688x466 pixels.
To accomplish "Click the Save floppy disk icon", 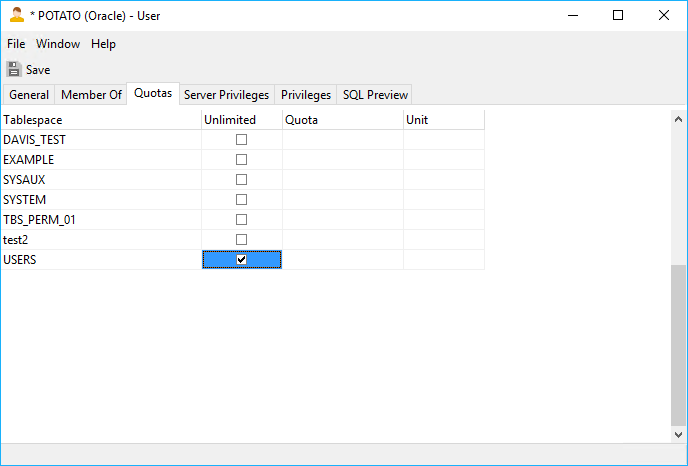I will point(13,70).
